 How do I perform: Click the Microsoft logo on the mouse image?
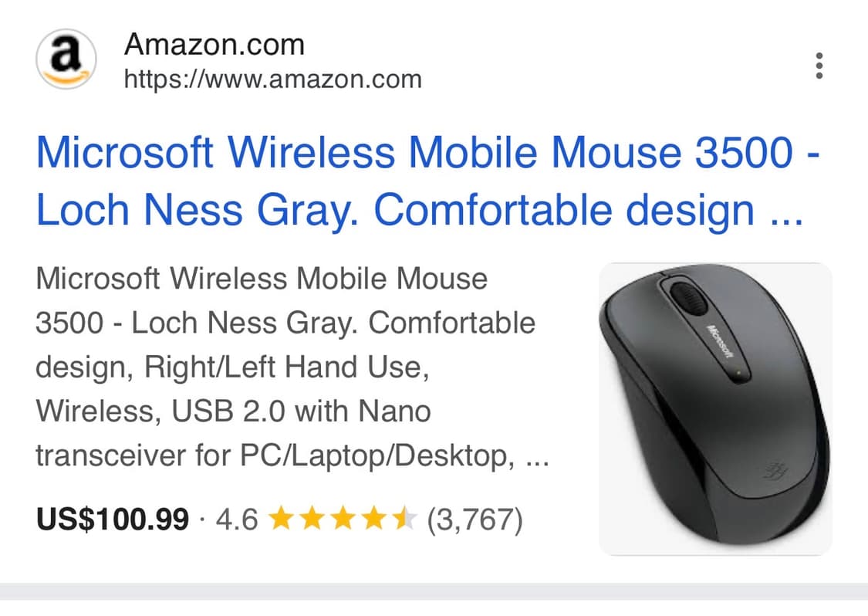tap(719, 337)
